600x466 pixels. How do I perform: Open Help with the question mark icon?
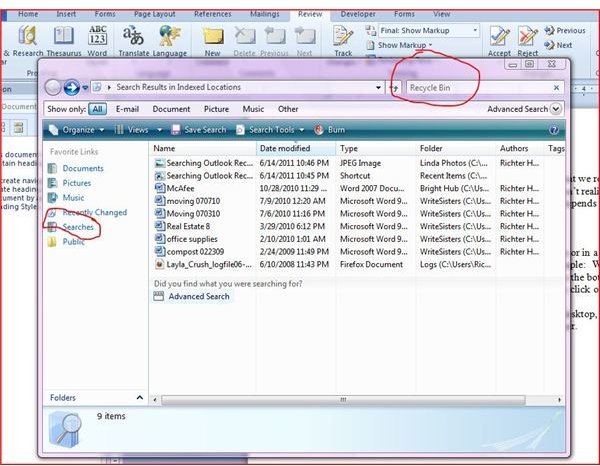click(x=554, y=130)
